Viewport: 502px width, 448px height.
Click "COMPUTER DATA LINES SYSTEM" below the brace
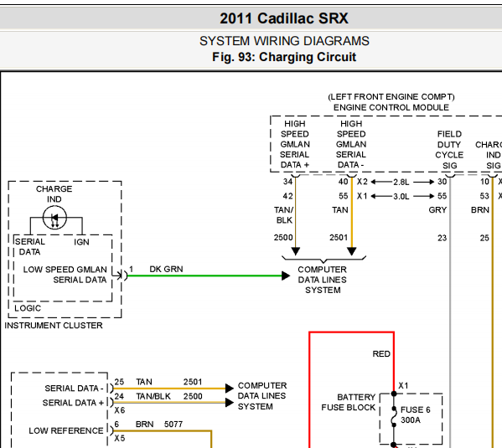(x=323, y=280)
